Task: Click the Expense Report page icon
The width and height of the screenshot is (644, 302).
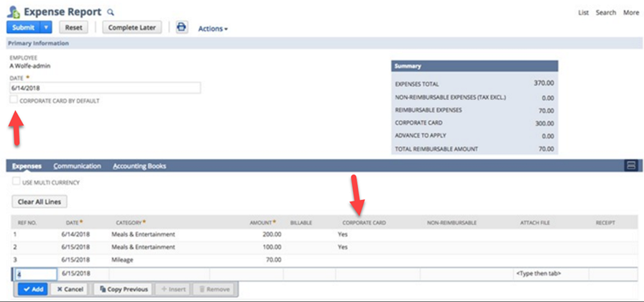Action: pyautogui.click(x=14, y=12)
